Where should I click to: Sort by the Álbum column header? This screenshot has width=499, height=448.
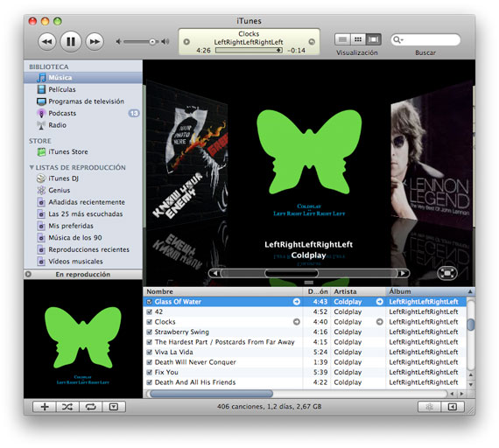coord(430,291)
